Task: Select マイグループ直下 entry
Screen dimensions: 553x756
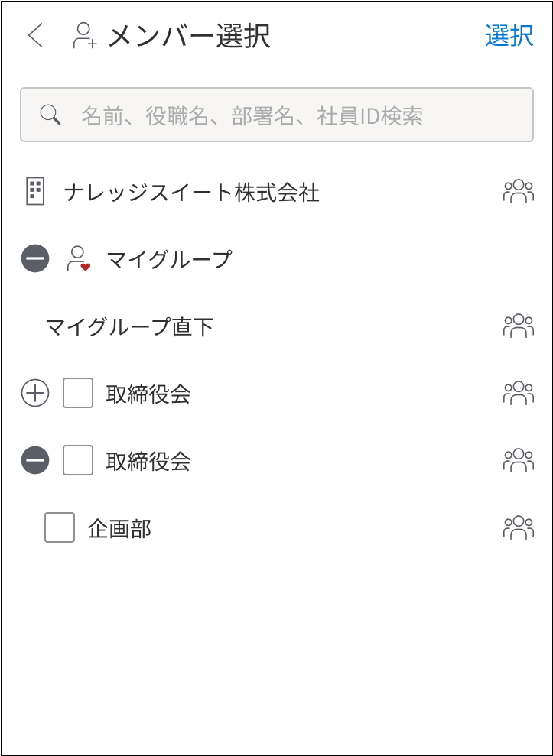Action: [129, 327]
